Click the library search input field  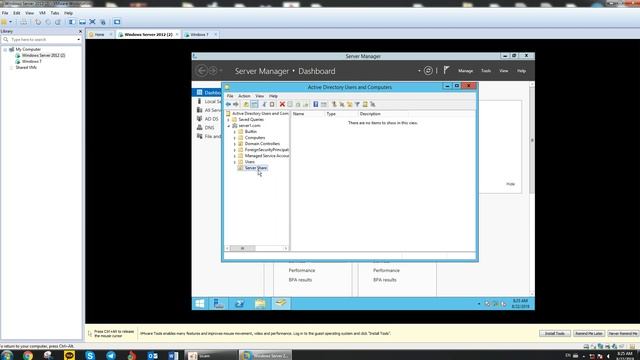point(42,40)
